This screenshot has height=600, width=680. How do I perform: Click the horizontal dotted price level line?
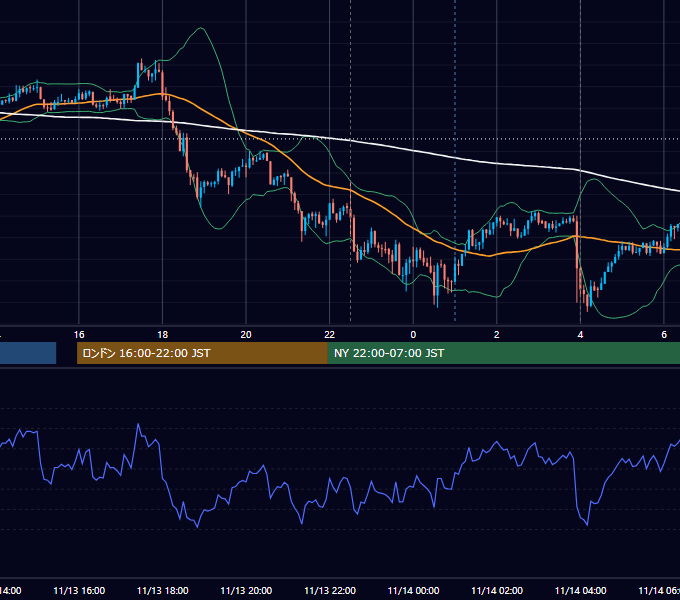tap(340, 139)
